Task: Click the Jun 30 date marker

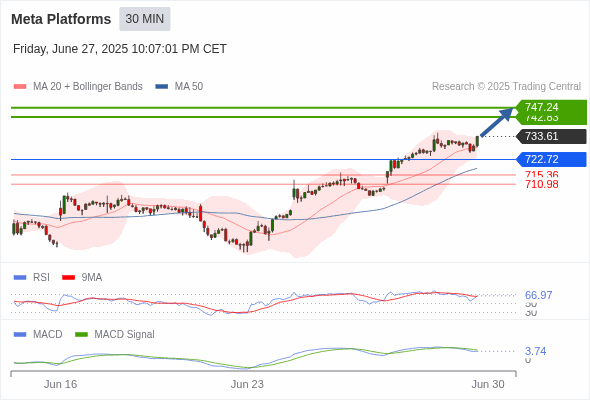Action: click(488, 384)
